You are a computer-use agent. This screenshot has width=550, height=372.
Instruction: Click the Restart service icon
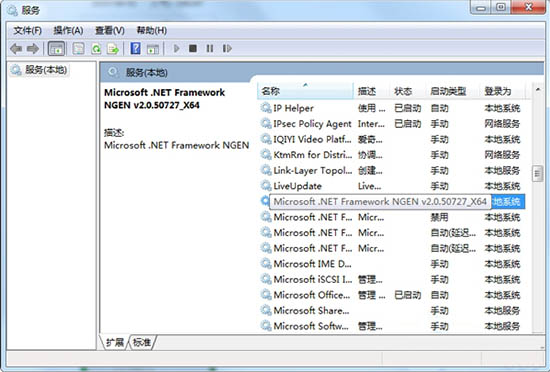227,48
